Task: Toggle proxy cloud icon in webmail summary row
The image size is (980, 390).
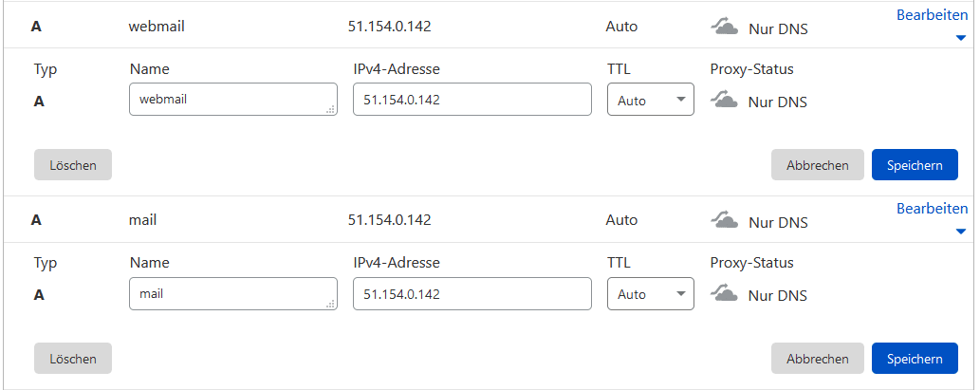Action: [725, 27]
